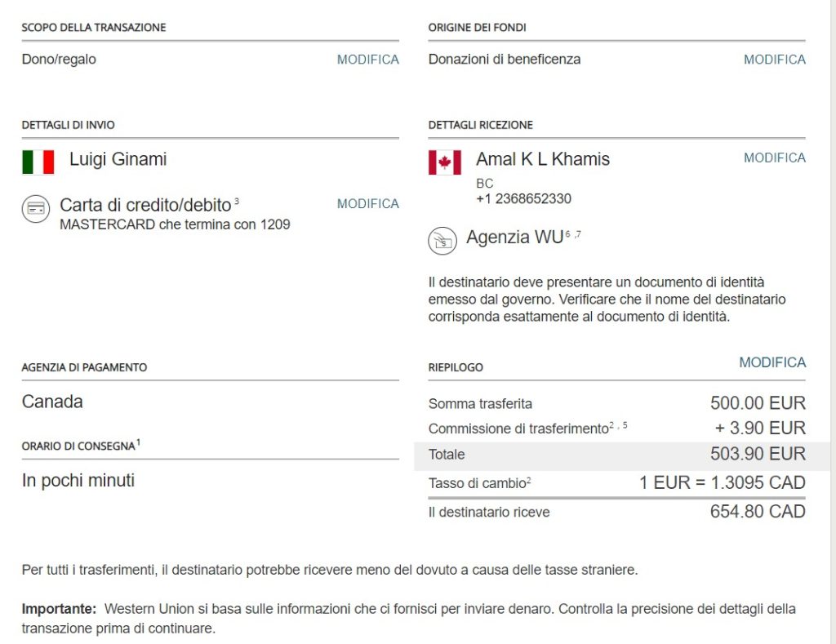Select the sender name Luigi Ginami
836x644 pixels.
pyautogui.click(x=118, y=159)
